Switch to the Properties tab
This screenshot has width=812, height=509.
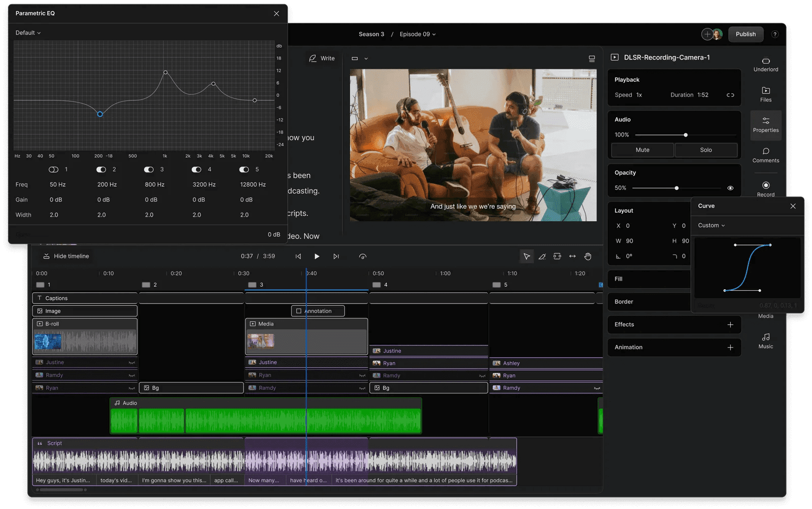pyautogui.click(x=765, y=124)
